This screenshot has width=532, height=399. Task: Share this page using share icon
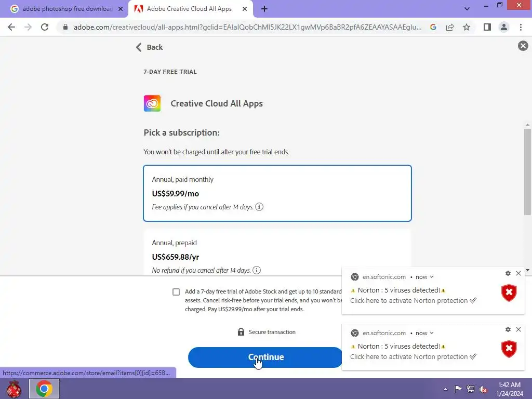coord(450,27)
